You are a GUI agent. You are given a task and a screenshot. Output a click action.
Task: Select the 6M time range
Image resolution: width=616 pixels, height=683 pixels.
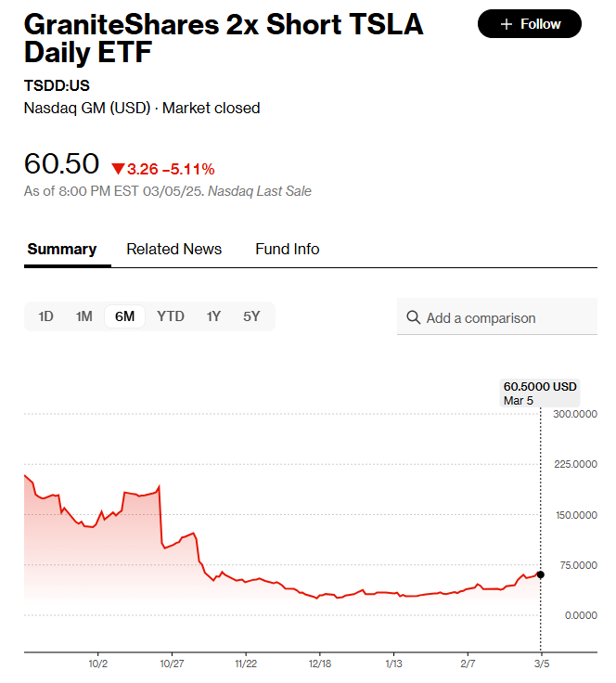[x=124, y=316]
